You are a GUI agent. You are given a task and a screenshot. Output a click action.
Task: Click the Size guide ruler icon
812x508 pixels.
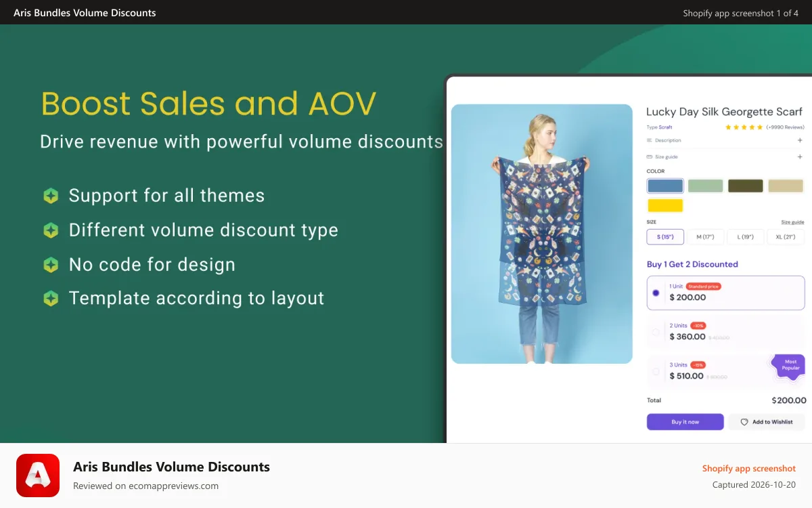650,156
